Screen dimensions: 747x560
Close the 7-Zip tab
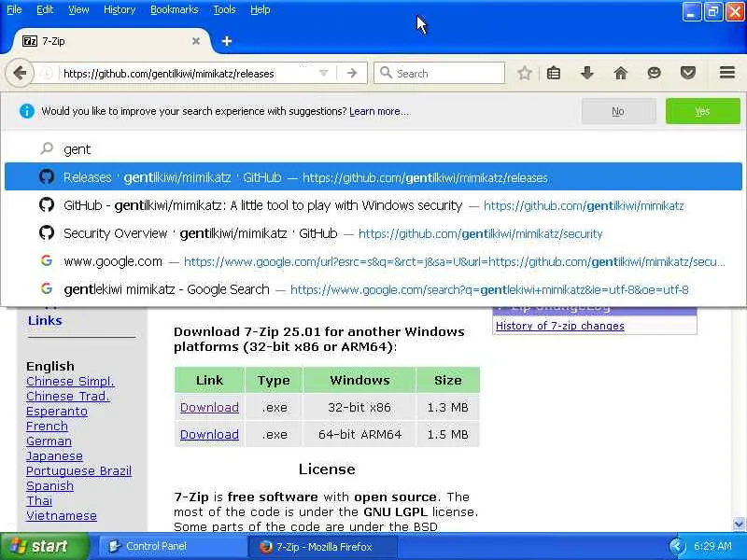pyautogui.click(x=196, y=41)
